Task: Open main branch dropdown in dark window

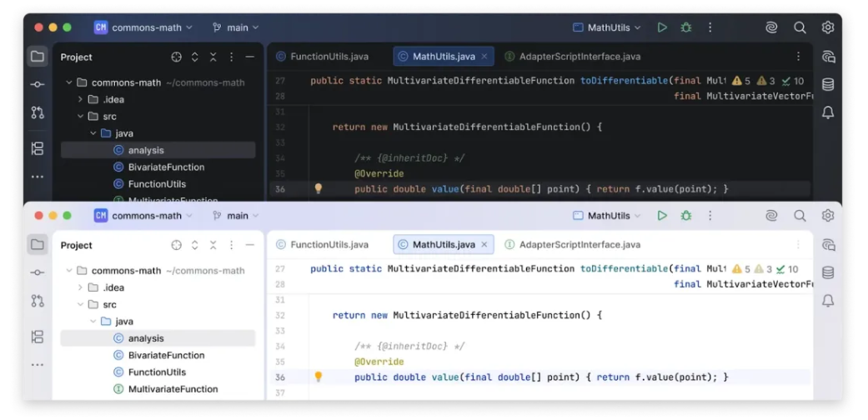Action: (x=235, y=27)
